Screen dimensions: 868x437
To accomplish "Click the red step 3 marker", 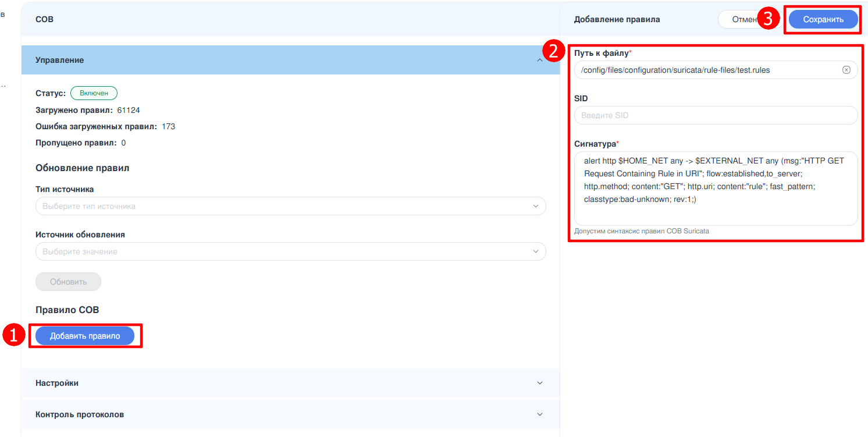I will tap(768, 19).
